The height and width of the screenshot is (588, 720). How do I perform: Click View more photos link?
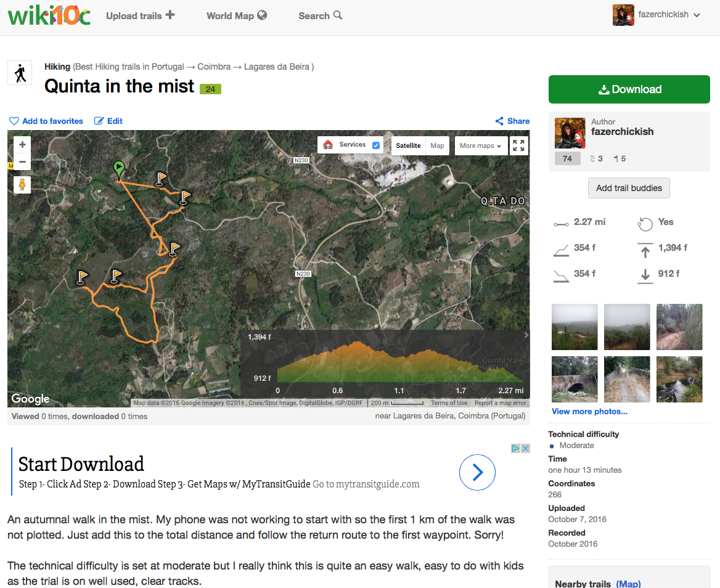(589, 412)
